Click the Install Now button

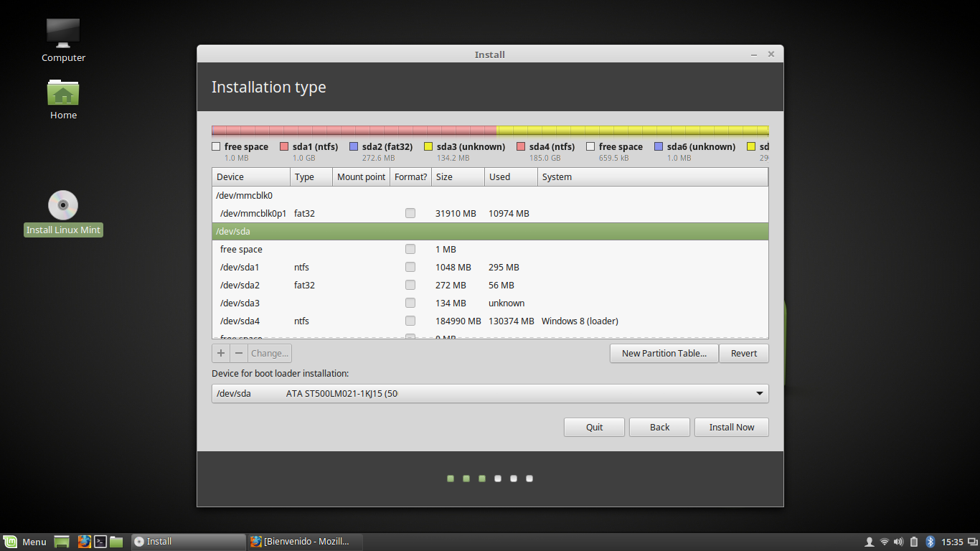pos(732,427)
